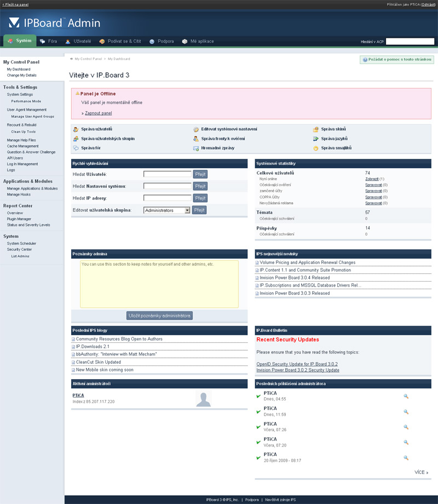Click Přejít button beside the Administrators dropdown
This screenshot has width=438, height=504.
199,210
